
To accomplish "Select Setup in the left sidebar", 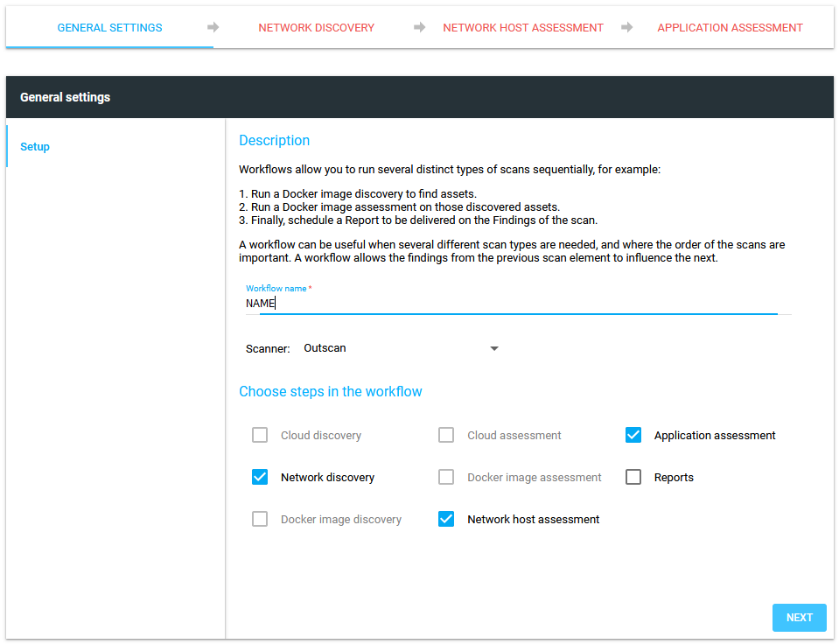I will pos(35,146).
